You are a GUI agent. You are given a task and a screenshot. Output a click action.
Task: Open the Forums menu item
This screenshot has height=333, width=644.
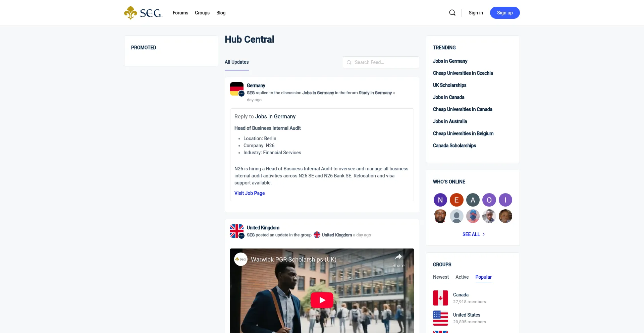[180, 13]
